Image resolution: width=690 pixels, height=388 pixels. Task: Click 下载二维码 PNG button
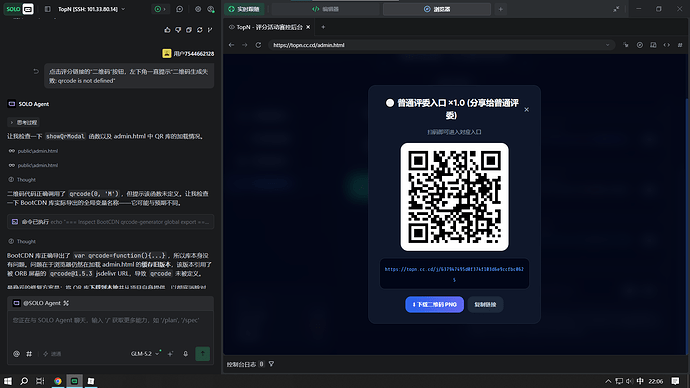click(x=434, y=304)
